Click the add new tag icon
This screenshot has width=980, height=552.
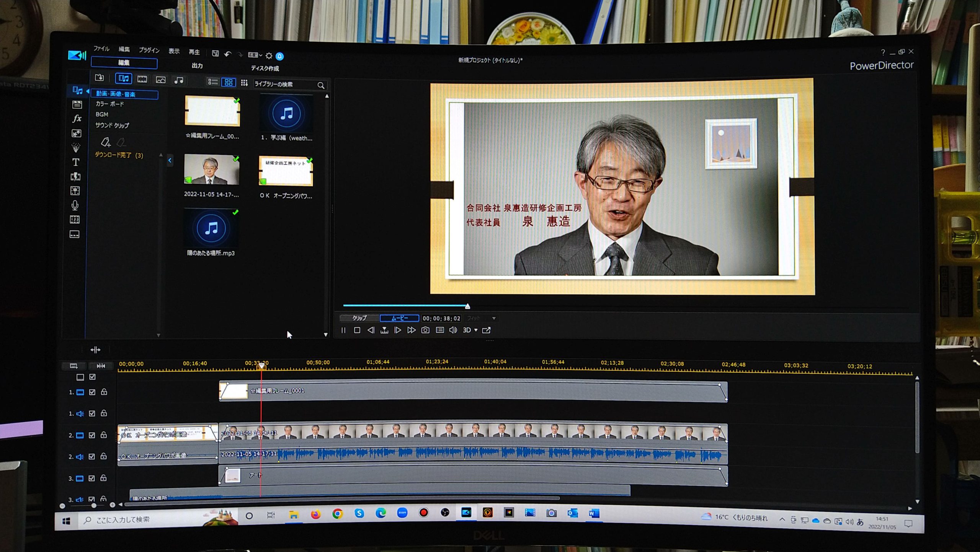[106, 142]
